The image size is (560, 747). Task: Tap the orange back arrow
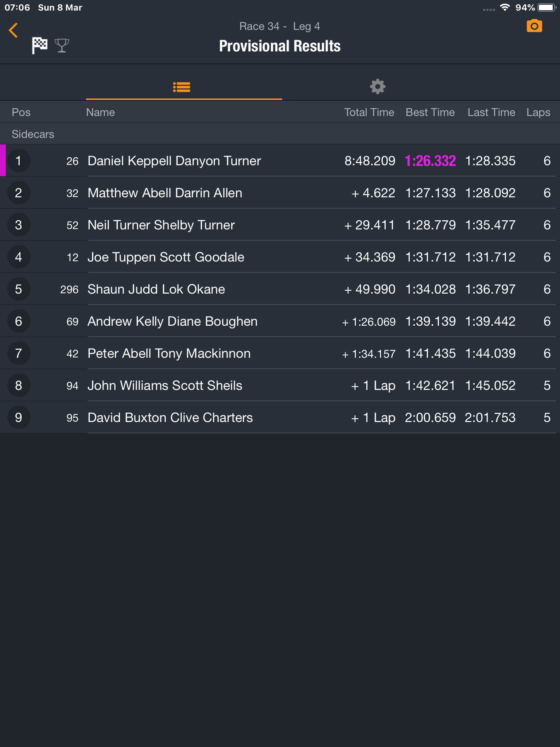tap(13, 30)
